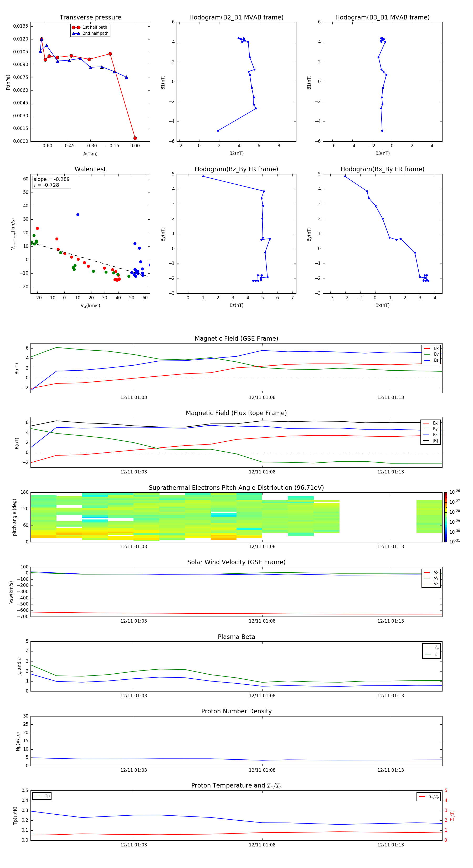This screenshot has width=473, height=868.
Task: Click the 'Hodogram(B3_B1 MVAB frame)' title
Action: [x=382, y=18]
